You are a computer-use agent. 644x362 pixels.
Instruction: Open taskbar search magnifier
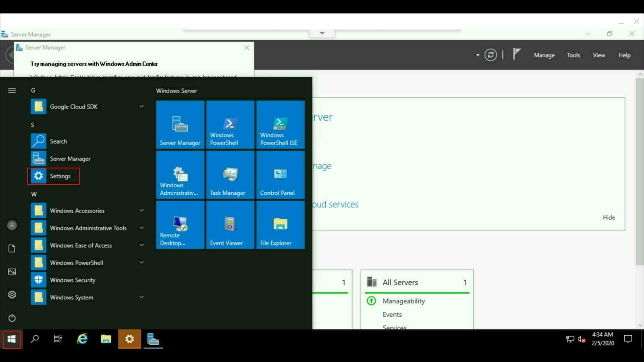pos(35,339)
